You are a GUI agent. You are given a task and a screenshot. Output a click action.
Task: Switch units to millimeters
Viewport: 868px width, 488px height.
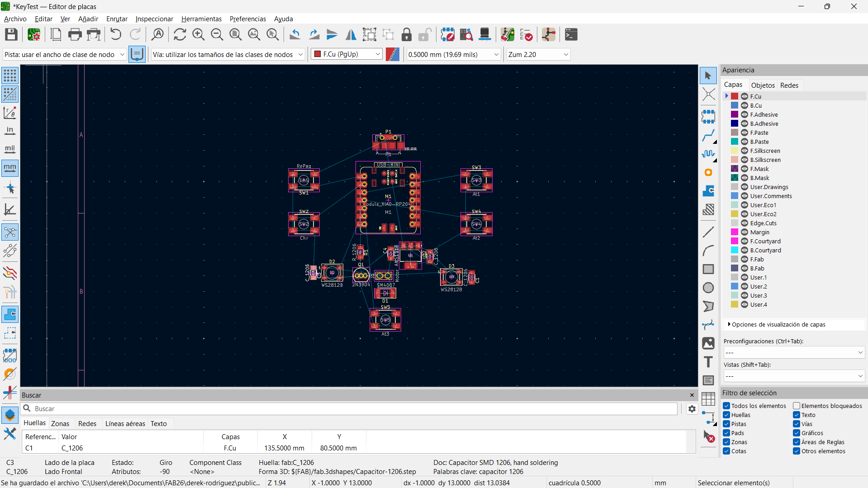point(10,168)
